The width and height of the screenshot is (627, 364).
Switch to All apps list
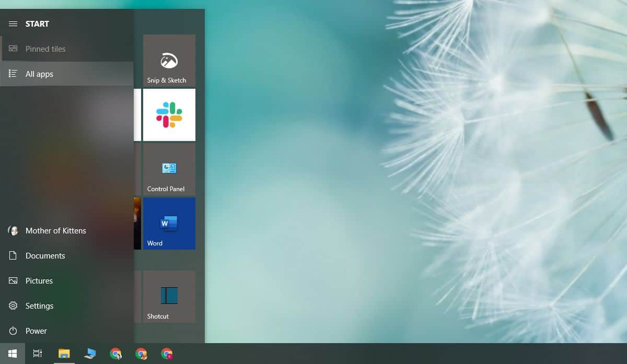pyautogui.click(x=67, y=74)
